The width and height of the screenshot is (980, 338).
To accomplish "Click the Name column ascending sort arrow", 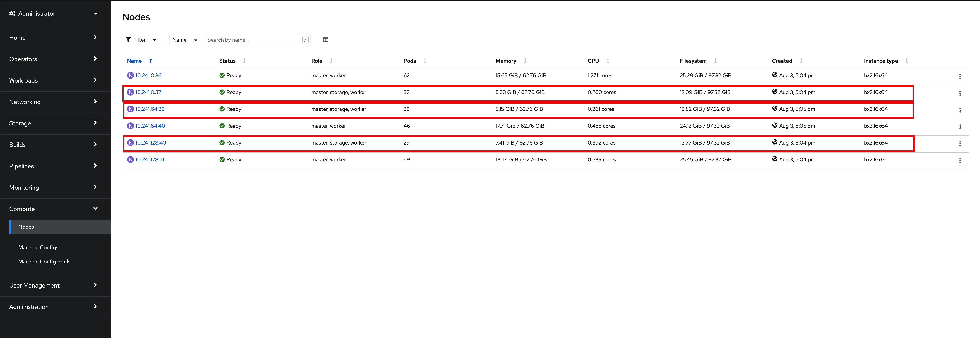I will [x=151, y=61].
